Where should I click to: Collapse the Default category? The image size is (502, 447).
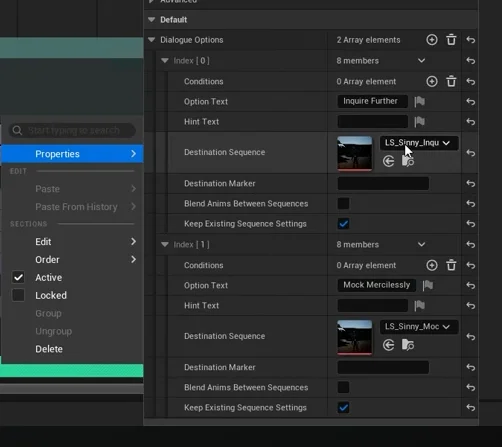click(x=152, y=20)
